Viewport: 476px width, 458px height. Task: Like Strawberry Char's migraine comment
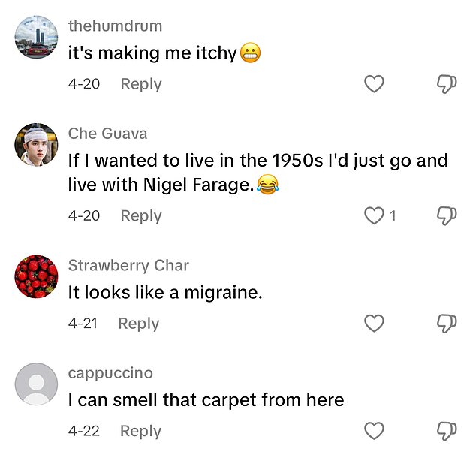tap(374, 324)
